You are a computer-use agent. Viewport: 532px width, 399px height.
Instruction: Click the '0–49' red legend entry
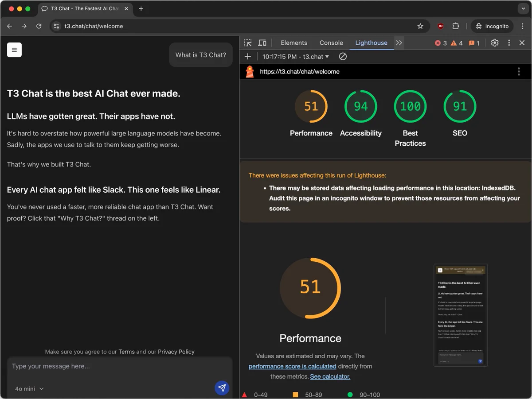[255, 395]
